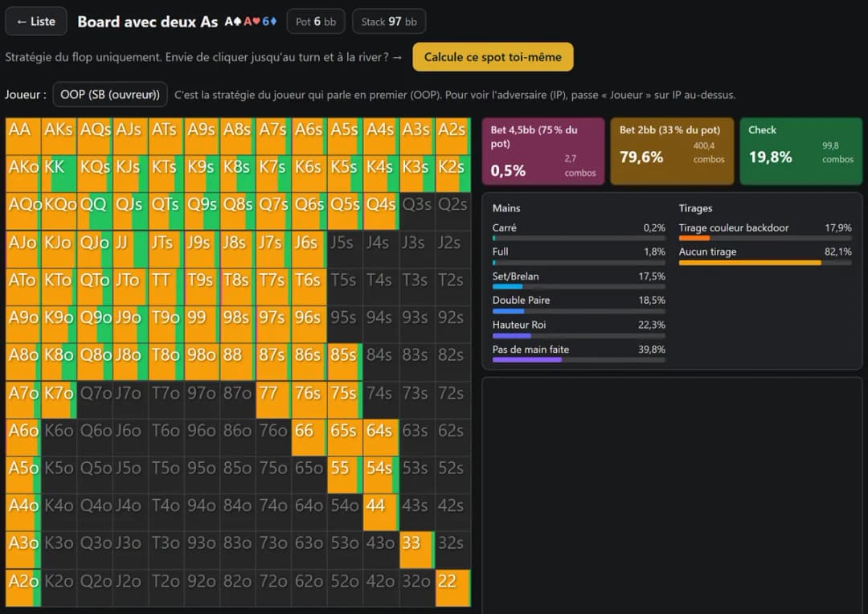Image resolution: width=868 pixels, height=614 pixels.
Task: Click the 'Tirage couleur backdoor' row
Action: click(765, 231)
